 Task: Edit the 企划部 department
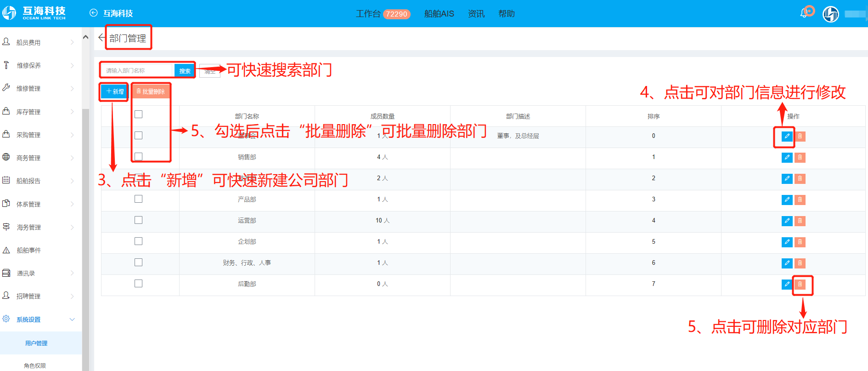(x=787, y=242)
